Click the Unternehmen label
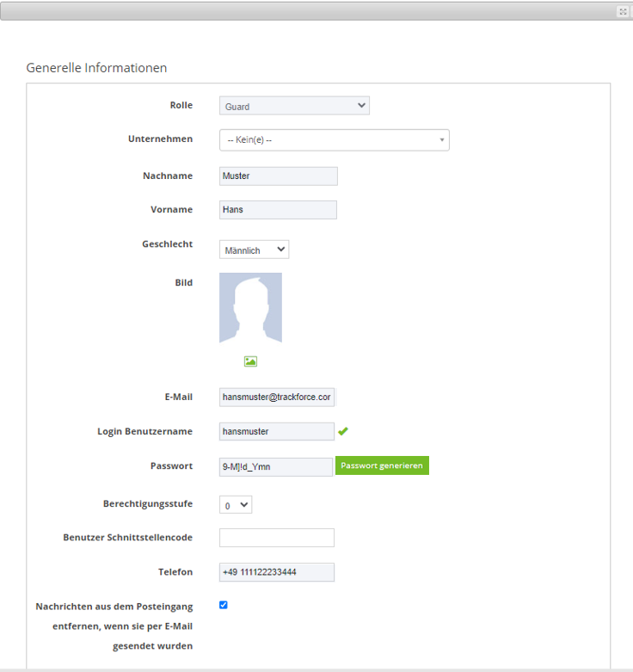This screenshot has height=672, width=633. coord(160,139)
